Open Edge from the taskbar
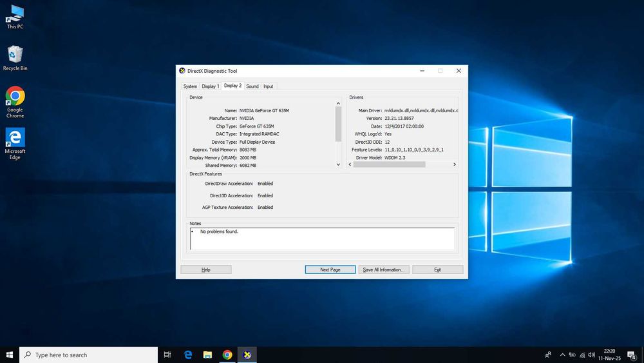This screenshot has width=644, height=363. pyautogui.click(x=187, y=355)
